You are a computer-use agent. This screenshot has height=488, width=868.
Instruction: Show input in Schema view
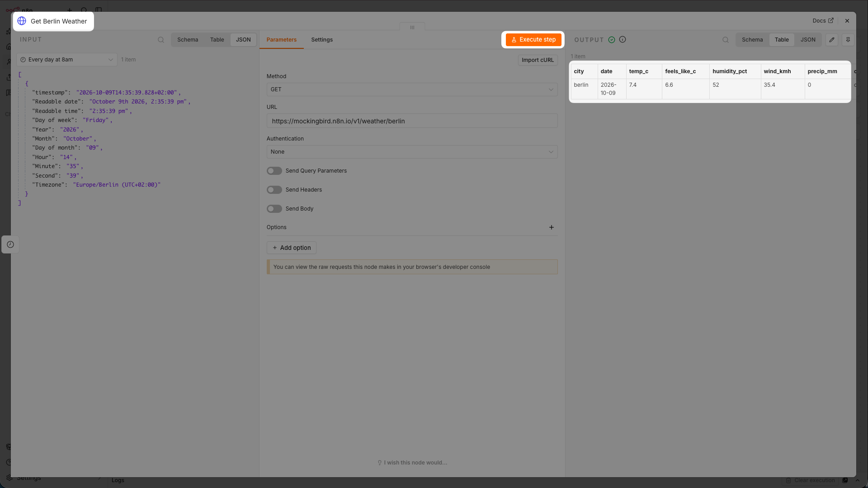click(188, 40)
